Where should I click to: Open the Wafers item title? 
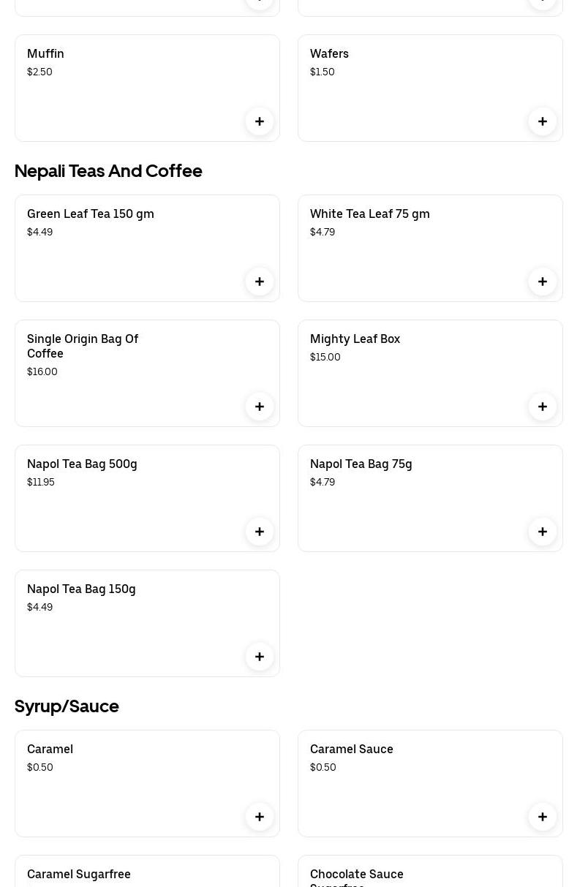point(329,53)
